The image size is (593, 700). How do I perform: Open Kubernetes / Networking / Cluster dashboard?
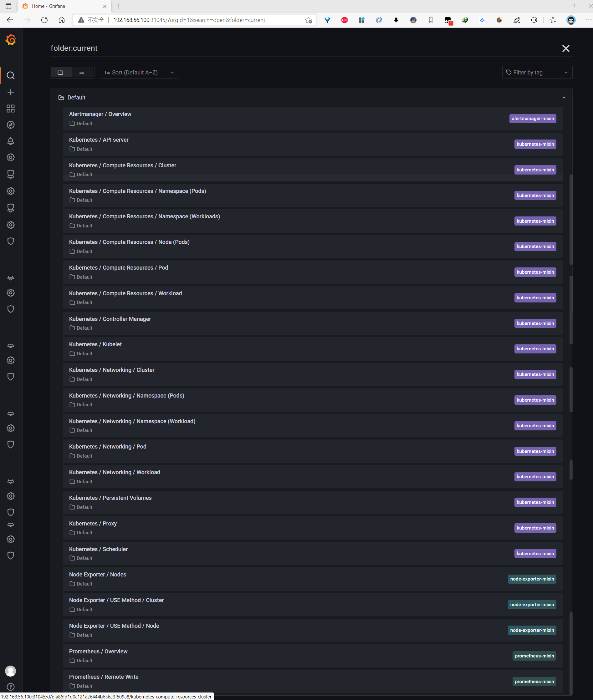312,374
